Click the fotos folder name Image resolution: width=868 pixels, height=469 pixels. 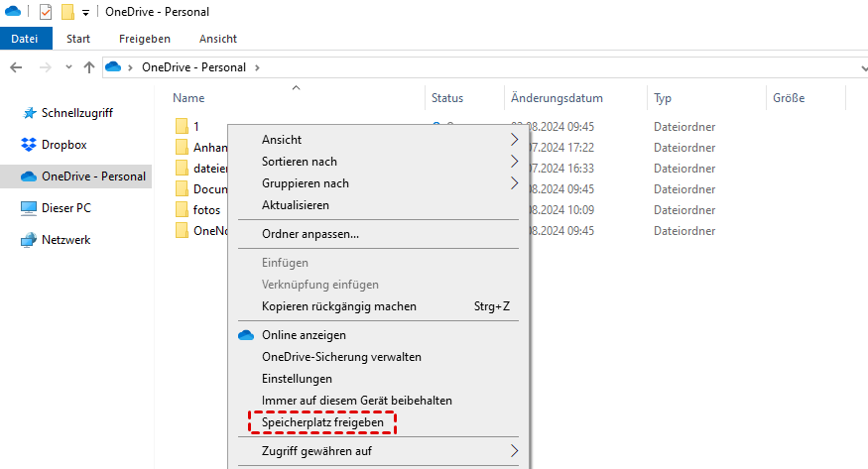tap(206, 210)
